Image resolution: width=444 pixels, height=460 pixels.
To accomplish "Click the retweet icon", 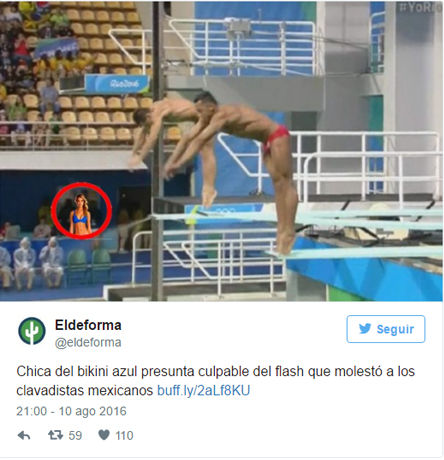I will tap(55, 435).
